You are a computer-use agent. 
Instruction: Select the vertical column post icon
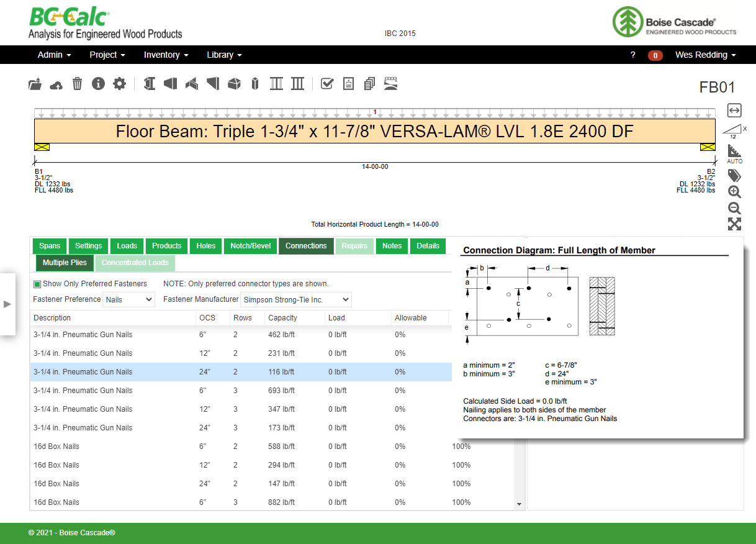coord(254,83)
